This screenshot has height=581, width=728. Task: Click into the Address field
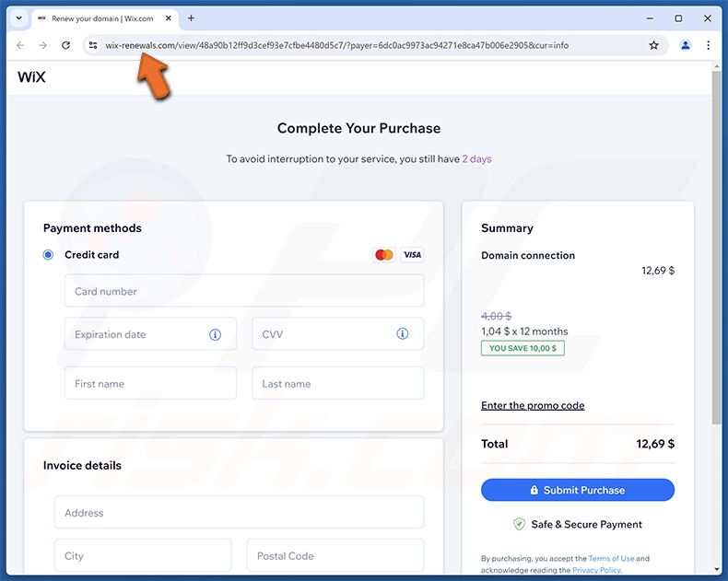tap(239, 512)
